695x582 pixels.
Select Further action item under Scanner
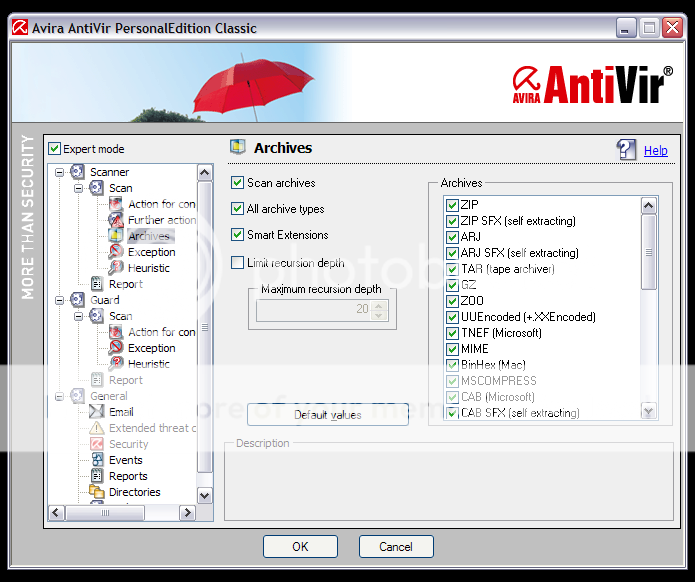point(161,220)
